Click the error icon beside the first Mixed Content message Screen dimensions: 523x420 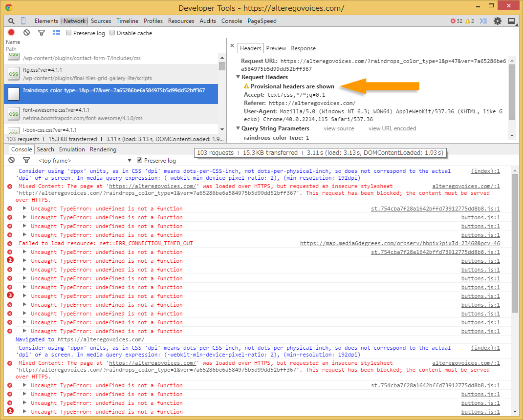(10, 187)
